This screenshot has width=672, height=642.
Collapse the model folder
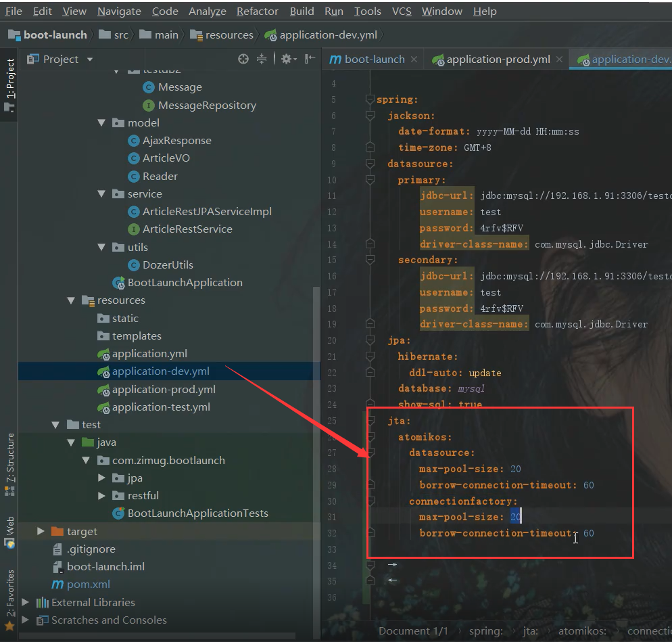click(x=101, y=122)
